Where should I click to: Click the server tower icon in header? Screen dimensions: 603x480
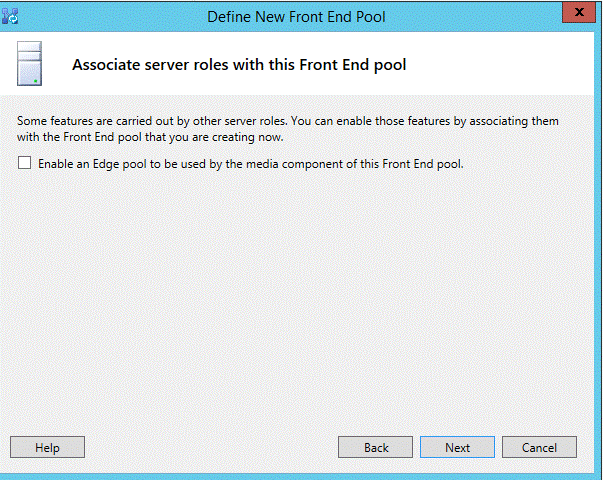[29, 63]
